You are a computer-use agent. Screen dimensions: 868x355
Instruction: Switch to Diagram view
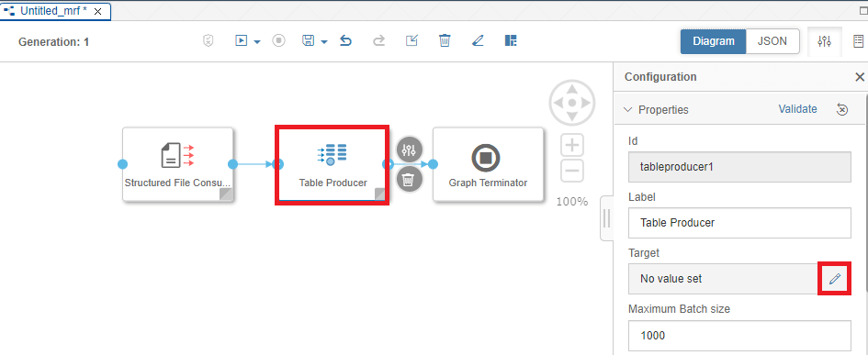[714, 41]
